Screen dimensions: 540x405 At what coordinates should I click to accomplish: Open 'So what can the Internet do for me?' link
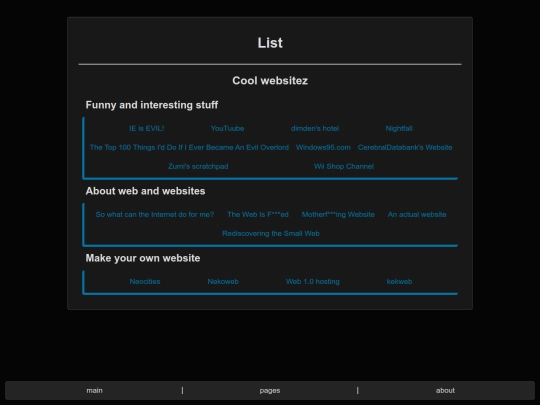click(x=155, y=215)
